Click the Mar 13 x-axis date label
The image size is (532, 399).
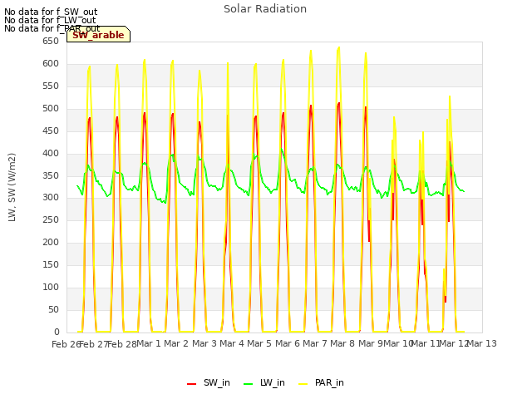tap(482, 343)
